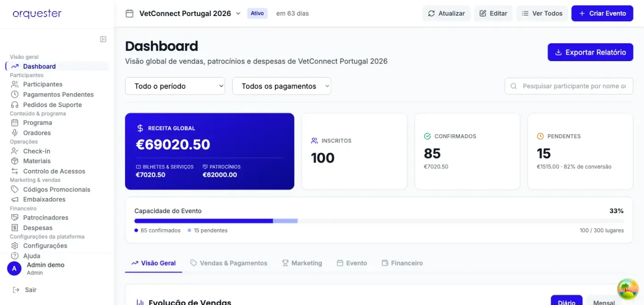Click the Configurações gear icon
This screenshot has width=644, height=305.
pos(15,246)
